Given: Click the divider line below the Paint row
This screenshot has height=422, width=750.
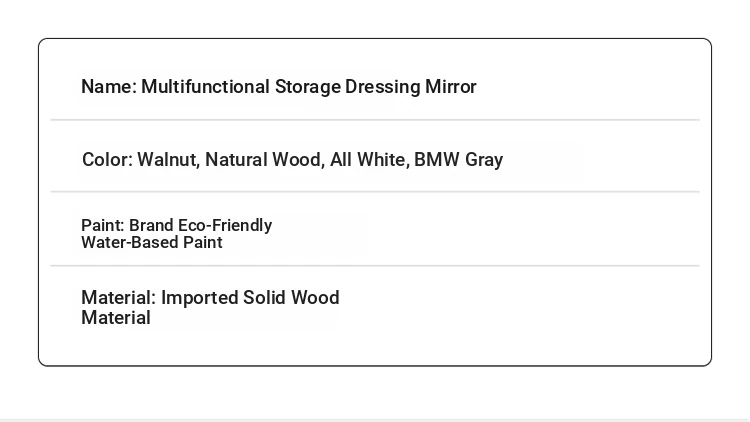Looking at the screenshot, I should coord(375,265).
